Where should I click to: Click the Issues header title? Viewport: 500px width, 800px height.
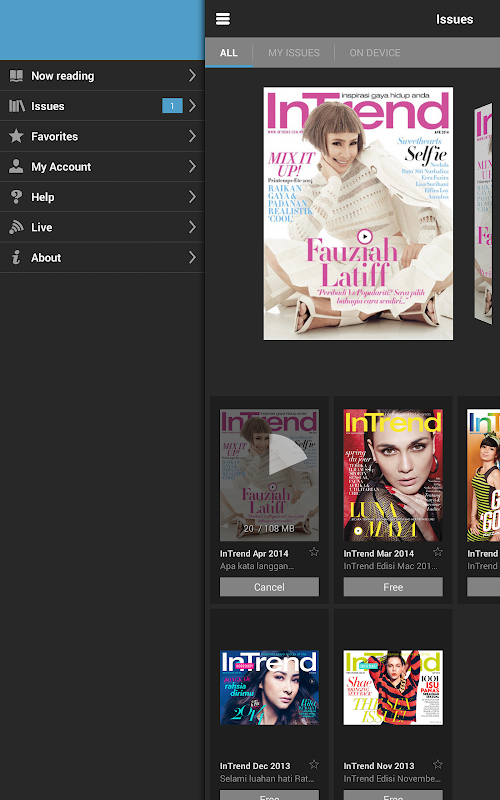click(454, 19)
